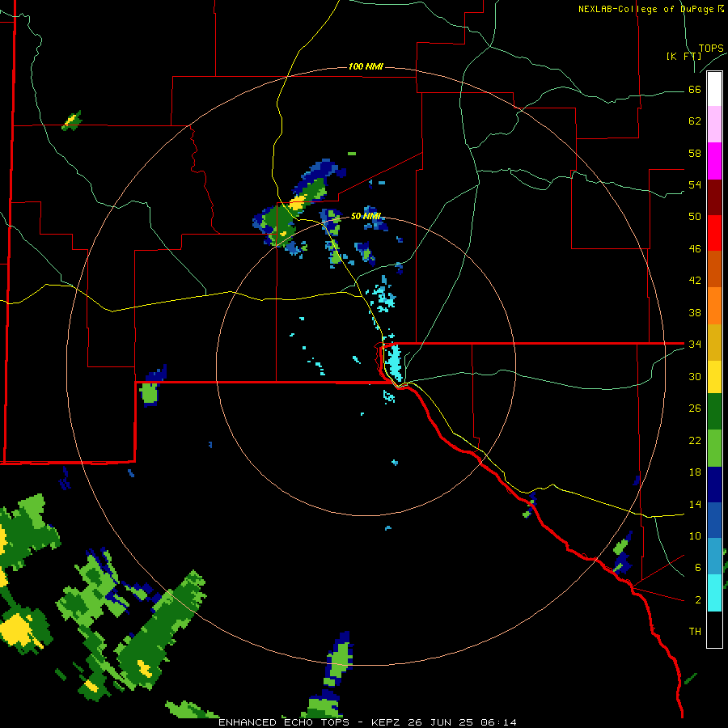Image resolution: width=728 pixels, height=728 pixels.
Task: Choose the navy blue legend swatch
Action: click(x=714, y=485)
